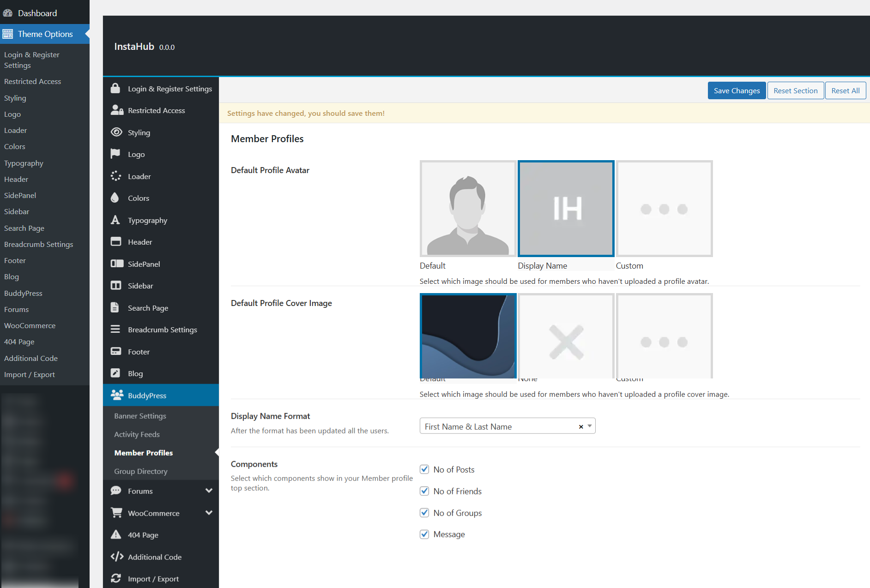Click the Import / Export refresh icon
Viewport: 870px width, 588px height.
click(116, 578)
